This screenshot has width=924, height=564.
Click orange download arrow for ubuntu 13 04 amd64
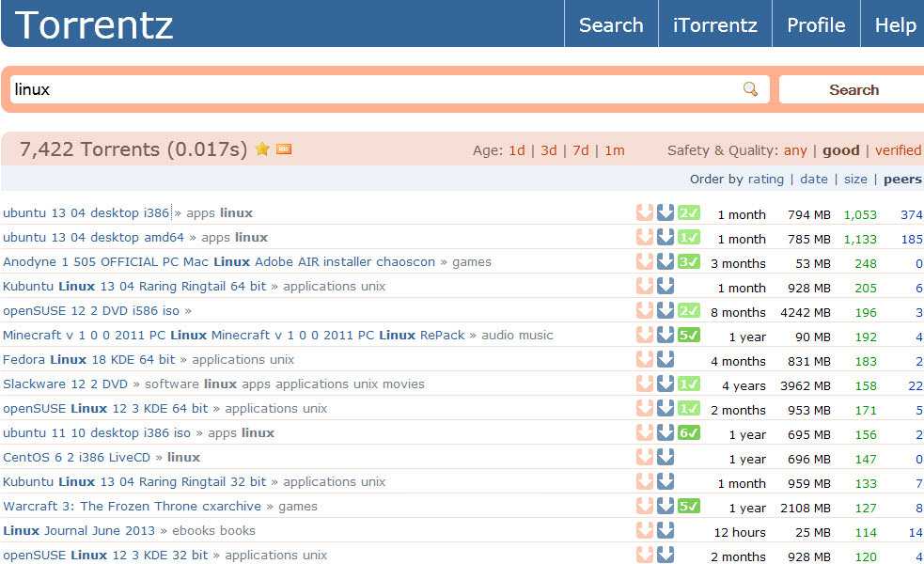click(645, 238)
